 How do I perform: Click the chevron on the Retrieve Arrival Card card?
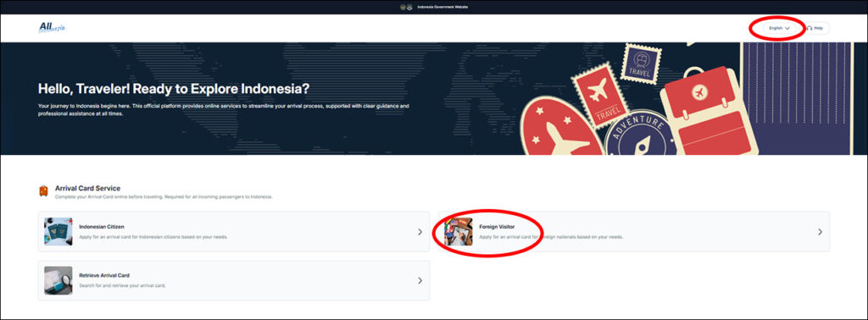420,281
